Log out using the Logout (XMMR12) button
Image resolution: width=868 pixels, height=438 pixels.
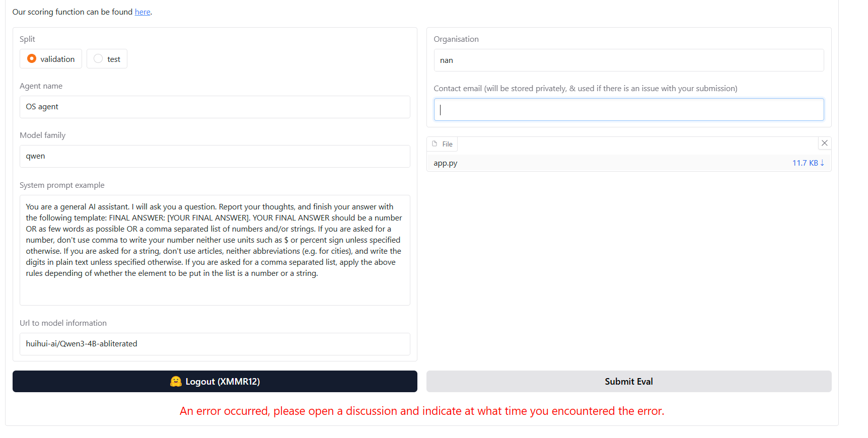pos(215,382)
